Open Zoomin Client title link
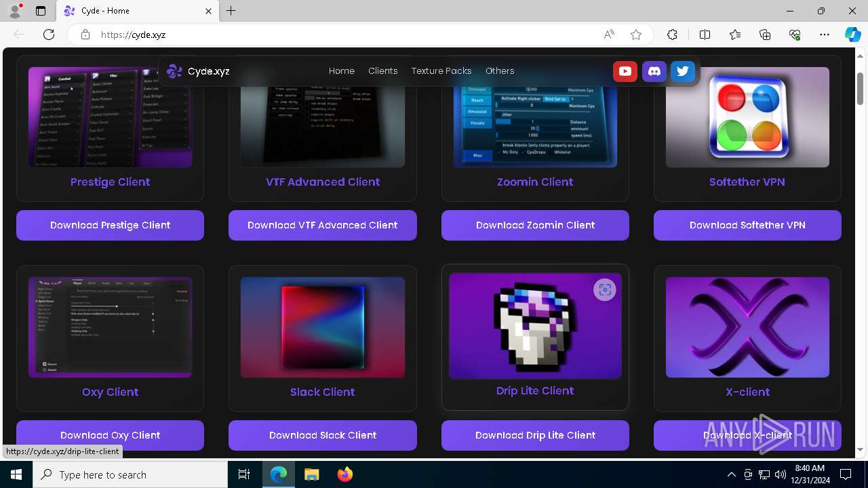The height and width of the screenshot is (488, 868). (x=535, y=182)
